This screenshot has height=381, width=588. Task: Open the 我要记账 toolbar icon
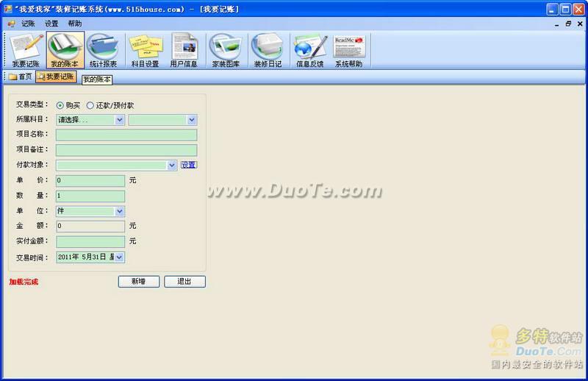[x=26, y=50]
